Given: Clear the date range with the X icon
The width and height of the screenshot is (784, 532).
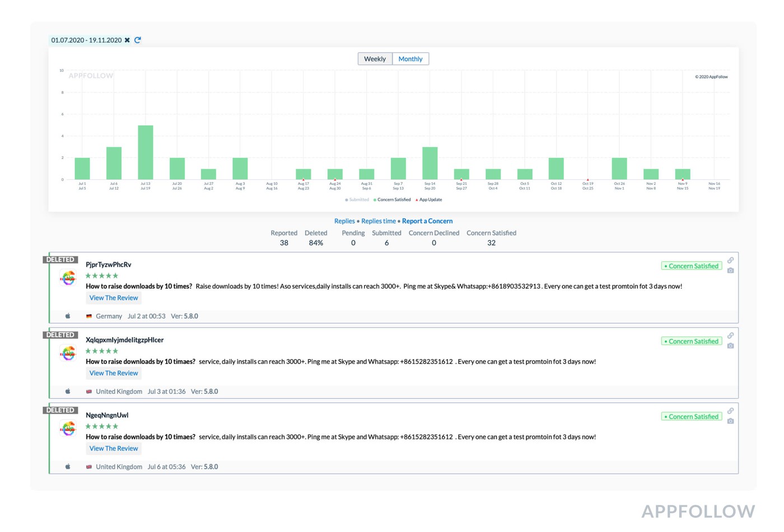Looking at the screenshot, I should [x=127, y=40].
